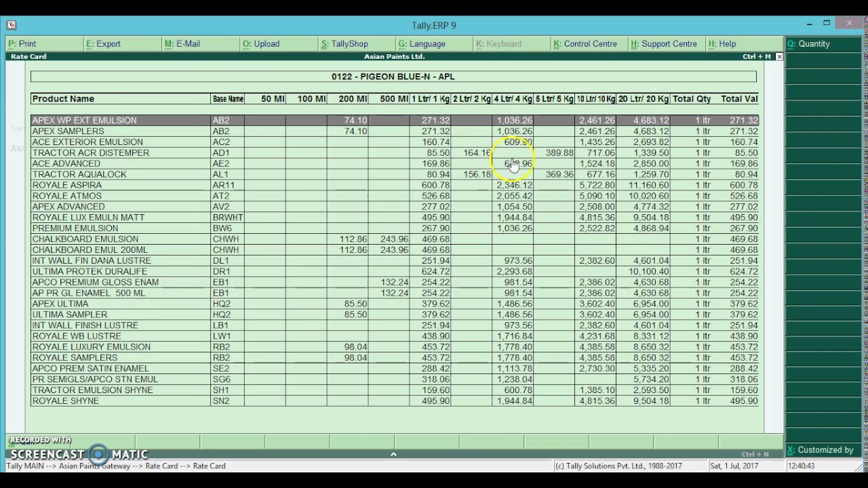This screenshot has width=868, height=488.
Task: Click the 200 Ml column header
Action: coord(353,99)
